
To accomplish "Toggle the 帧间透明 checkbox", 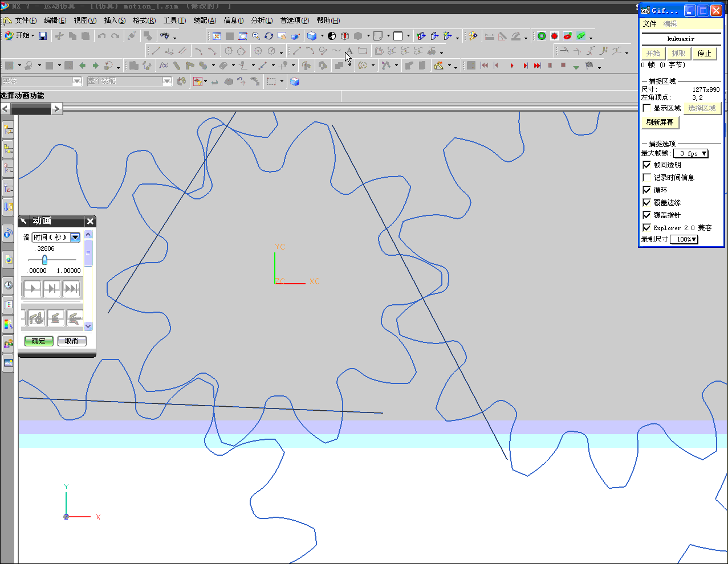I will 646,165.
